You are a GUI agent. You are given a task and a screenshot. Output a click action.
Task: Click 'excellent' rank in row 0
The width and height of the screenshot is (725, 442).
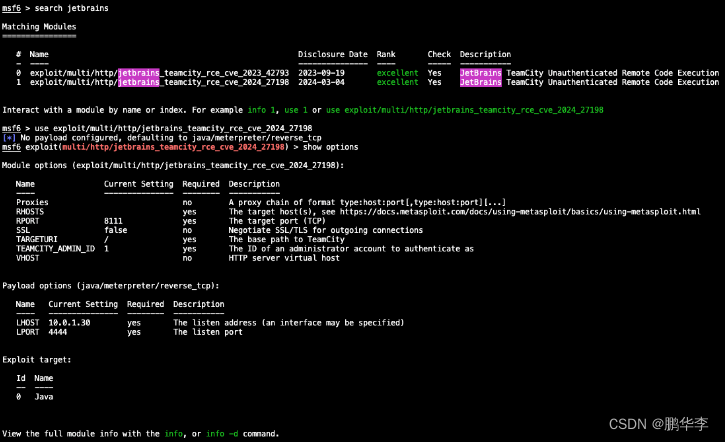[398, 73]
